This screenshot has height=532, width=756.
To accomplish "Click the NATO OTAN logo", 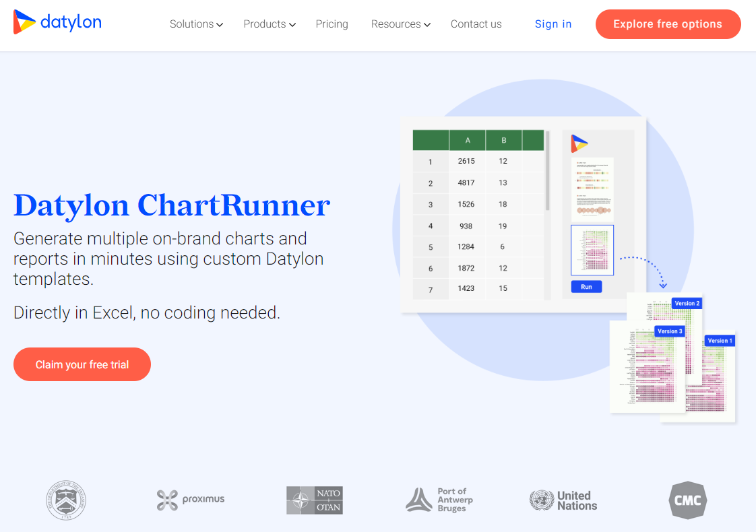I will click(314, 500).
